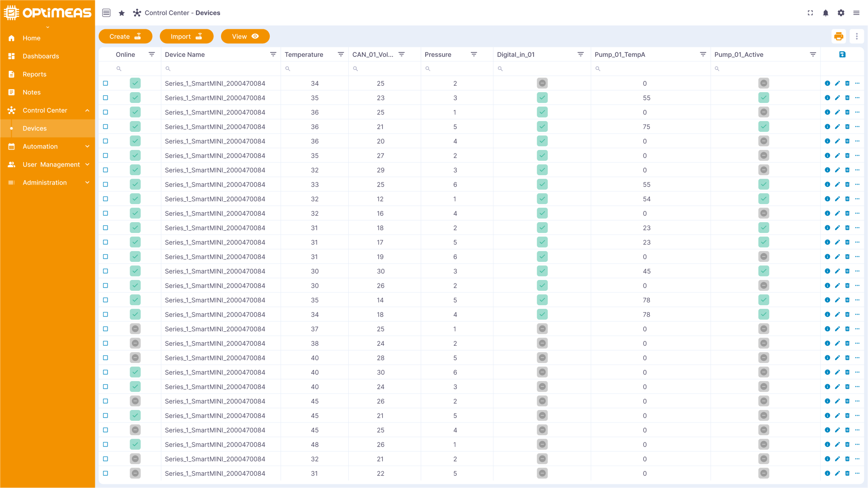
Task: Edit the device with CAN value 27
Action: tap(837, 156)
